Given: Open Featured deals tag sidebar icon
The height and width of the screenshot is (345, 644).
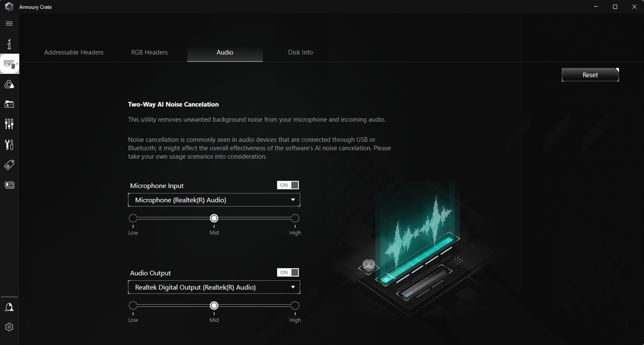Looking at the screenshot, I should coord(9,165).
